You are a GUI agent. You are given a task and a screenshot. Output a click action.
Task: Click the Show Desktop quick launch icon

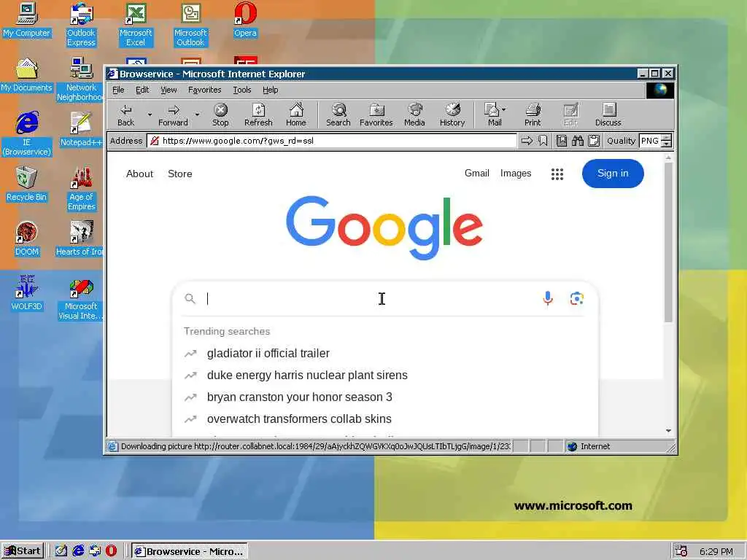click(x=61, y=551)
